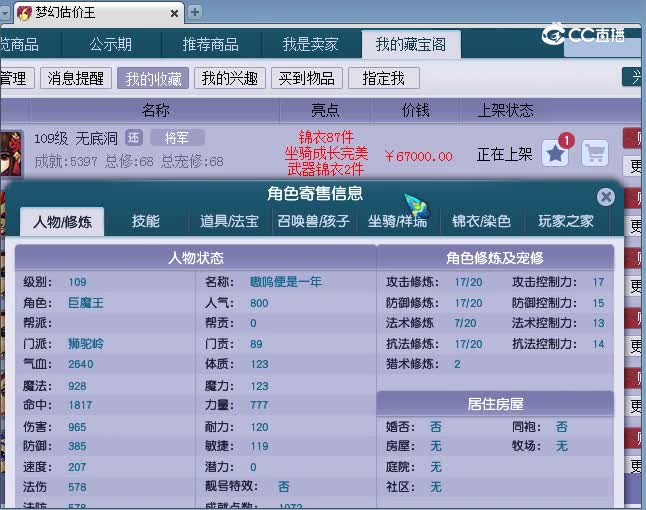This screenshot has width=646, height=510.
Task: Switch to the 坐骑/祥瑞 tab
Action: (x=397, y=221)
